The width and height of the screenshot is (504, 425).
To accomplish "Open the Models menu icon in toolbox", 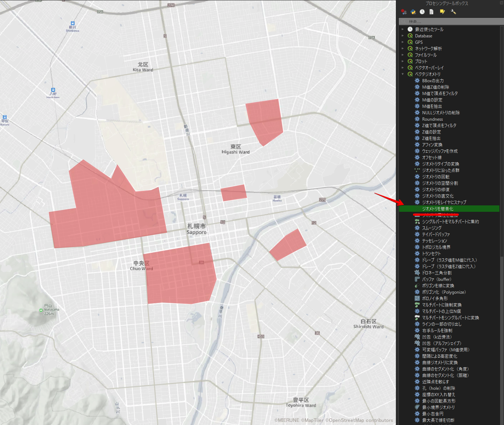I will (x=404, y=12).
